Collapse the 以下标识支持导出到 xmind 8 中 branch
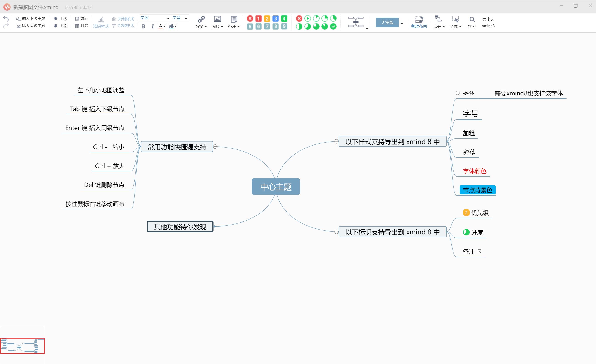The image size is (596, 364). click(x=336, y=232)
